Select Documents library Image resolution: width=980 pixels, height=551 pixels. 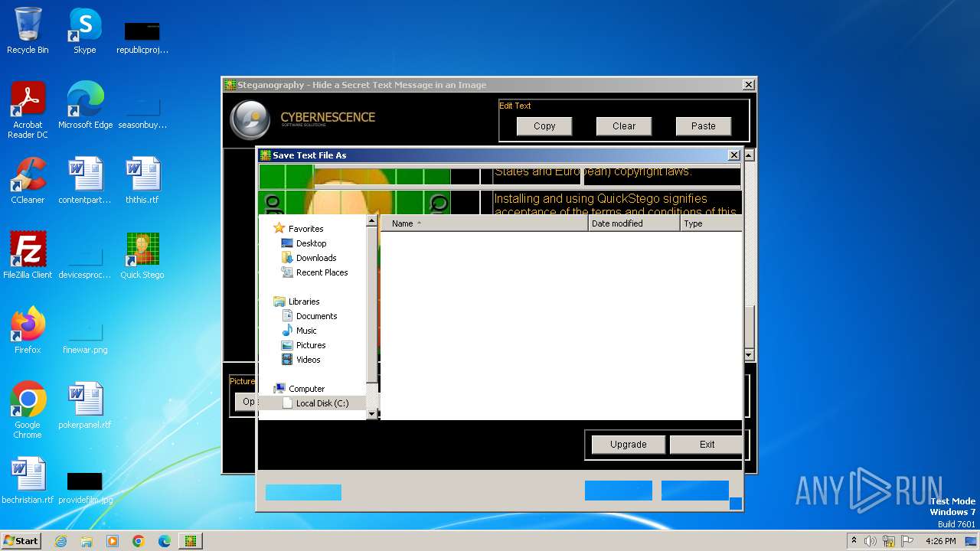click(x=316, y=316)
